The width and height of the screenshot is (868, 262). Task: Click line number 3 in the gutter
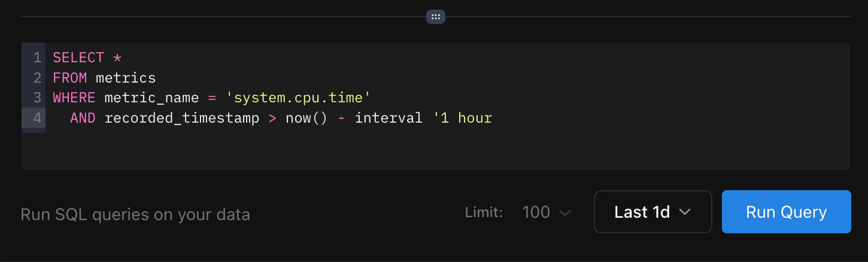(x=37, y=98)
